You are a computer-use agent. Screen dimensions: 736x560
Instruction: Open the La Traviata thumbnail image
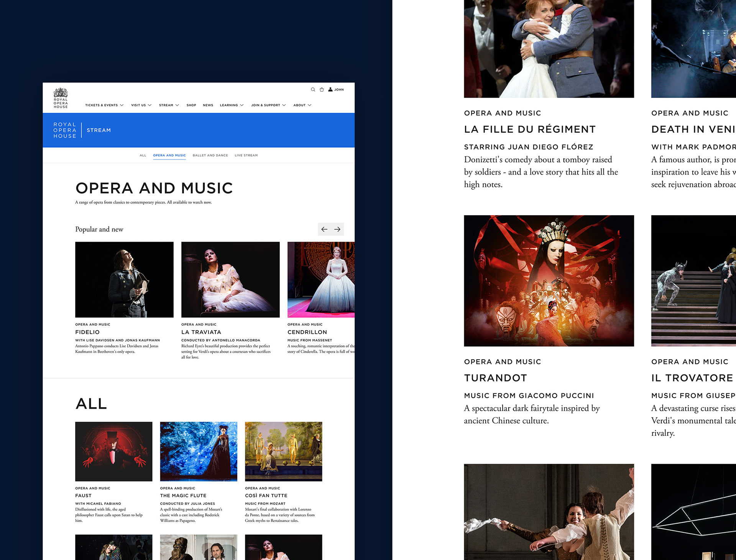click(x=230, y=280)
